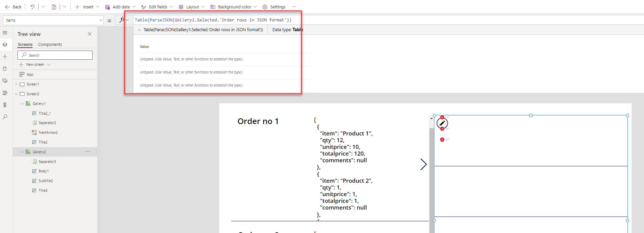Collapse the formula result preview chevron
Viewport: 644px width, 233px height.
(139, 30)
